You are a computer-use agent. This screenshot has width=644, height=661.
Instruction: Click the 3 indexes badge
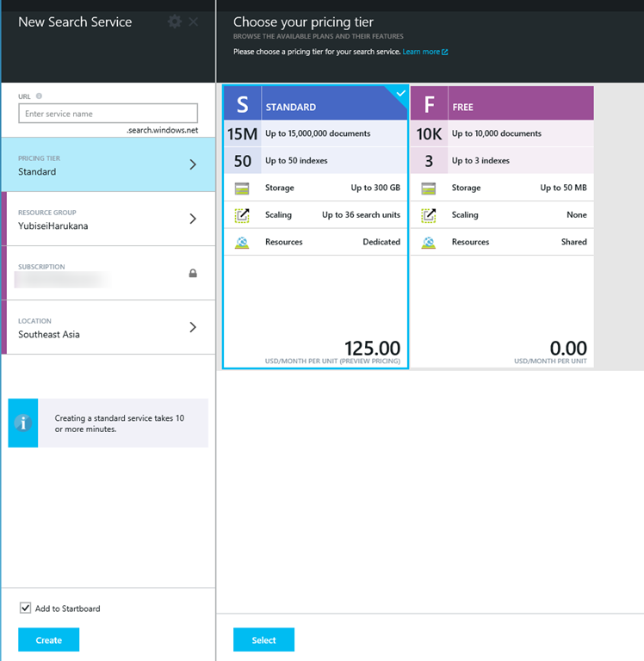[x=429, y=161]
